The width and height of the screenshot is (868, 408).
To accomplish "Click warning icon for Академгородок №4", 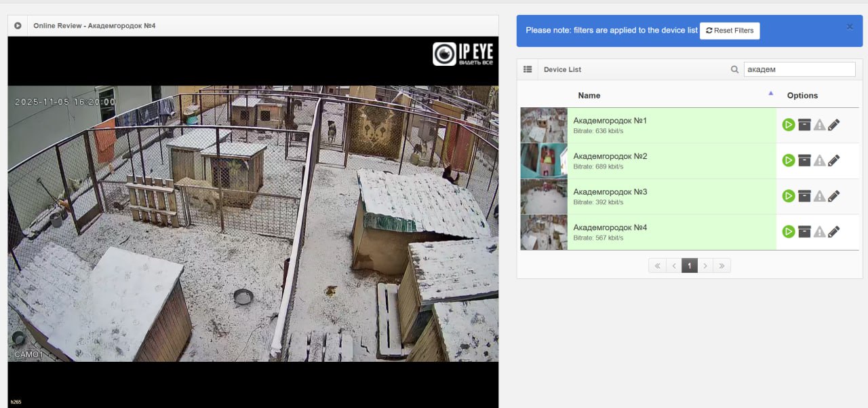I will 819,231.
